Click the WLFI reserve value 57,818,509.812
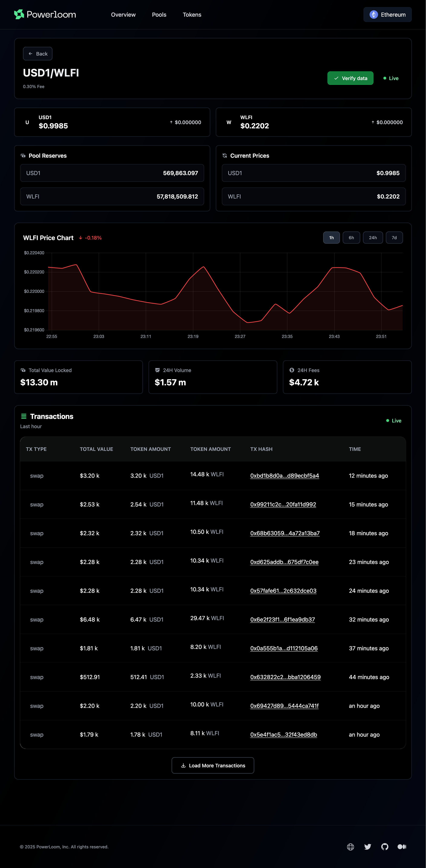This screenshot has height=868, width=426. pyautogui.click(x=177, y=196)
